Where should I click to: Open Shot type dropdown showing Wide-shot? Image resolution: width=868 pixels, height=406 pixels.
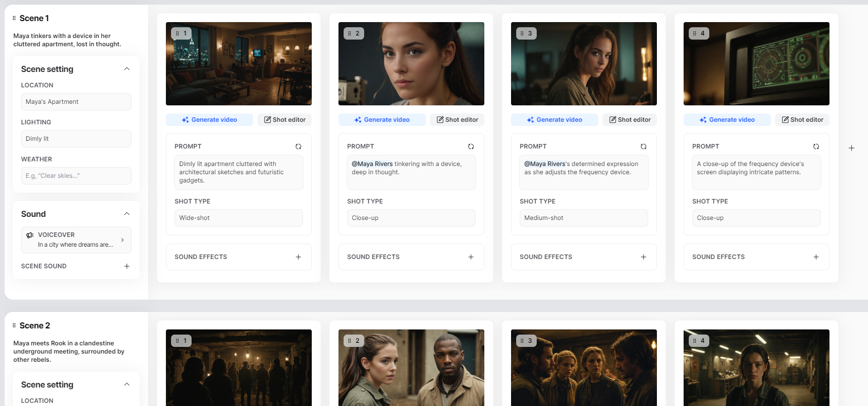[x=239, y=218]
